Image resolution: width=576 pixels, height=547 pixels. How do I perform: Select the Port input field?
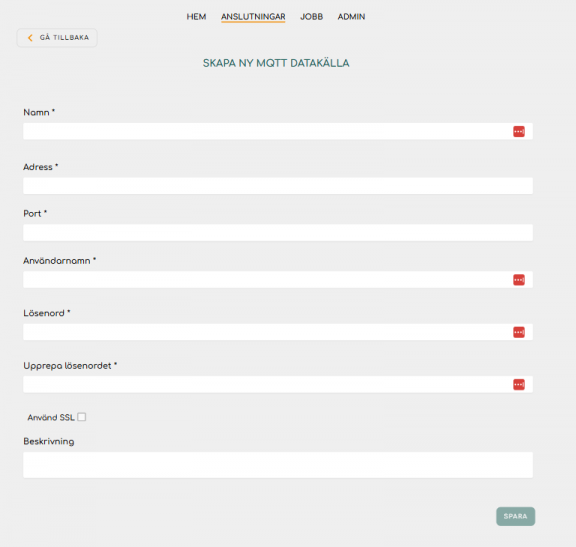(278, 233)
